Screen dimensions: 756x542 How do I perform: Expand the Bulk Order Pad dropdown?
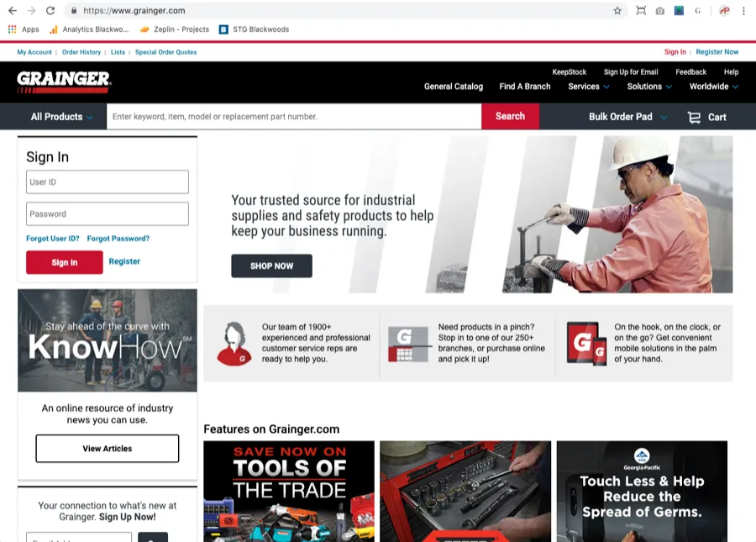point(627,117)
